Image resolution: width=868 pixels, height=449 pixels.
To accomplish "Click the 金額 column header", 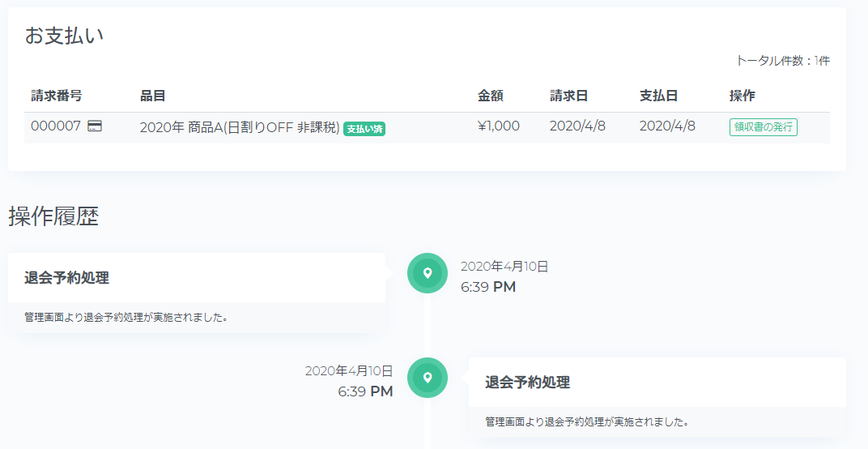I will click(491, 96).
